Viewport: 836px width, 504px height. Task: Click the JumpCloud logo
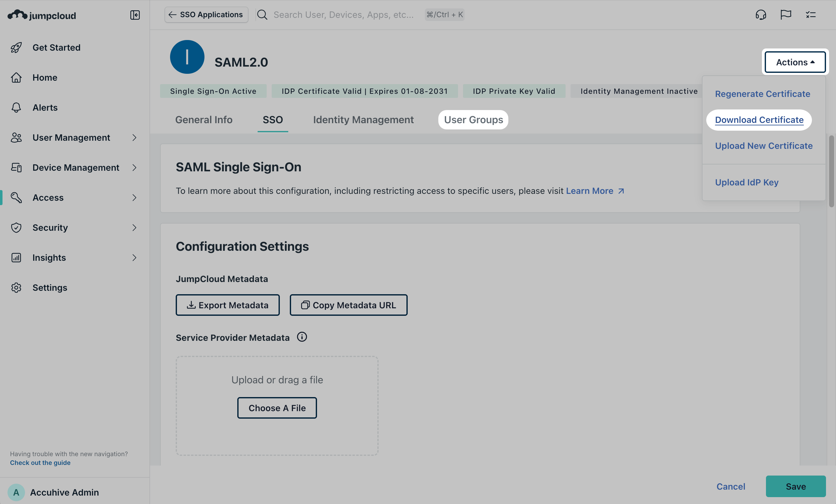42,15
